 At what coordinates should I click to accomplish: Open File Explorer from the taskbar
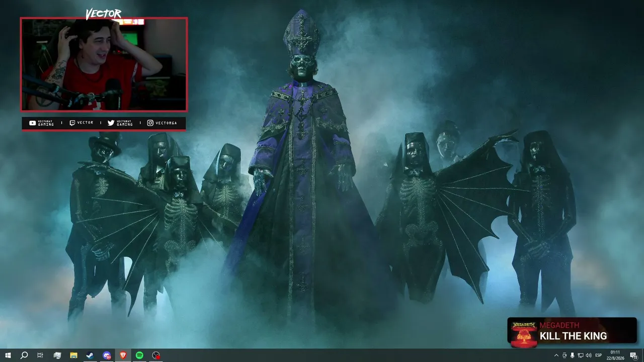click(73, 355)
